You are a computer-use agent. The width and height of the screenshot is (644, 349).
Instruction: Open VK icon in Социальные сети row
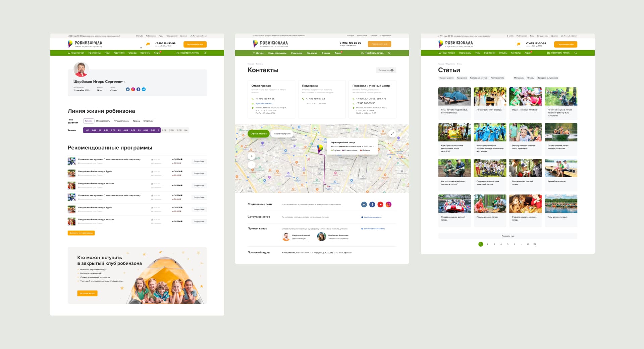tap(364, 204)
